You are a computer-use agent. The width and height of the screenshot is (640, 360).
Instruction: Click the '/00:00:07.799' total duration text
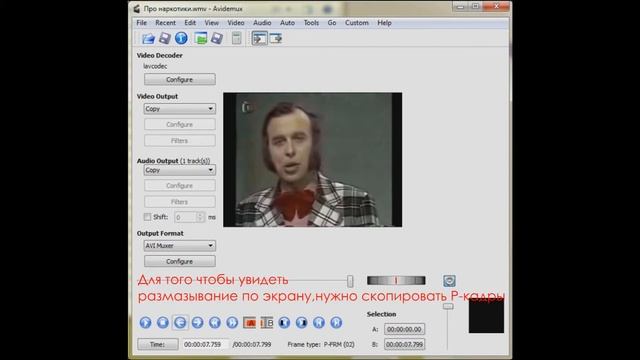coord(252,344)
